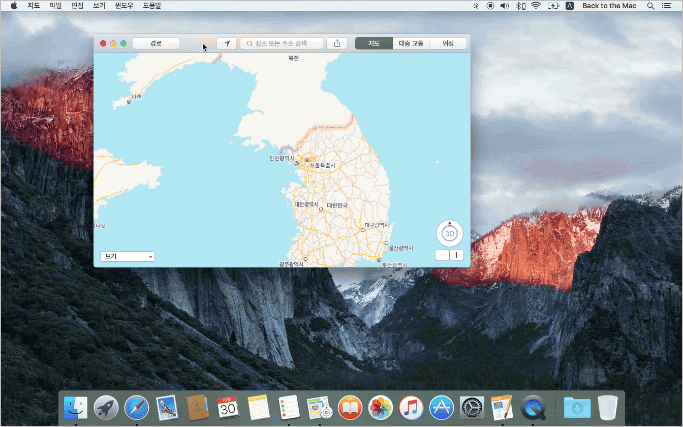Click the 인천광역시 label on the map
This screenshot has height=427, width=683.
point(282,158)
